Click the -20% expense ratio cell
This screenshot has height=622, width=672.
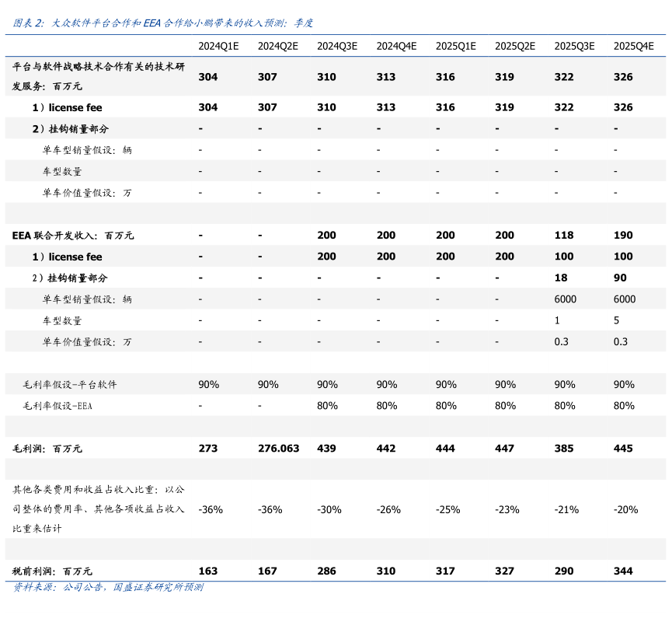coord(625,510)
